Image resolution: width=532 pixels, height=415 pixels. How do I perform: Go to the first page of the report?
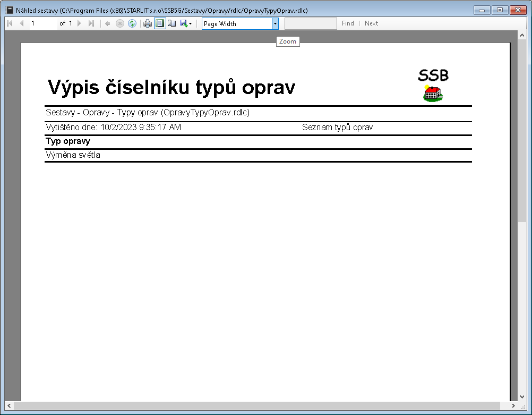point(10,23)
